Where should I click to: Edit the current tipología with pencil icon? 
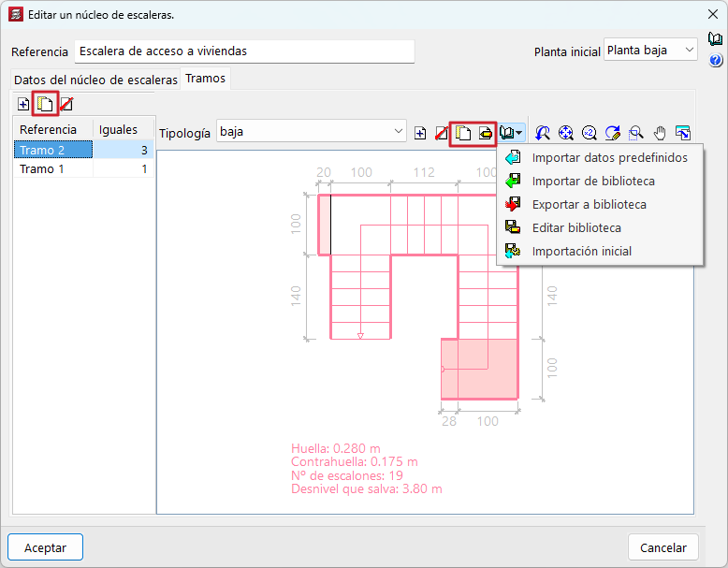(486, 134)
